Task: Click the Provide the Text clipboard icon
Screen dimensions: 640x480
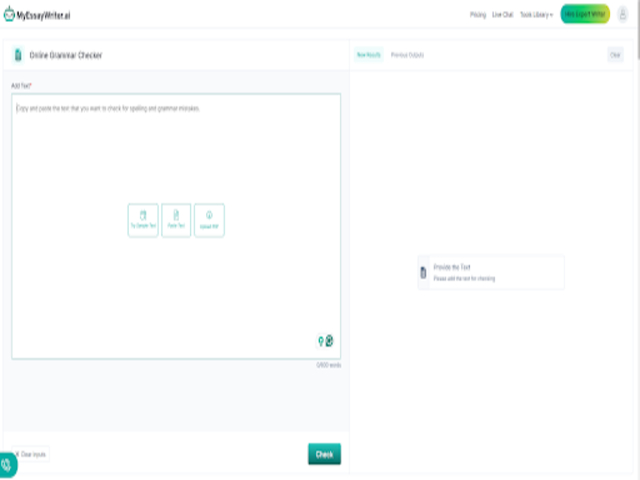Action: (424, 272)
